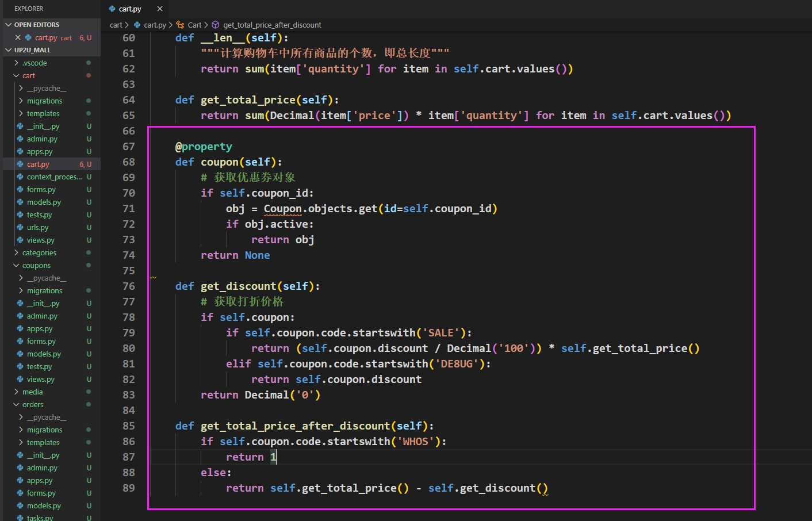Click Python icon of cart/admin.py
The image size is (812, 521).
point(21,139)
